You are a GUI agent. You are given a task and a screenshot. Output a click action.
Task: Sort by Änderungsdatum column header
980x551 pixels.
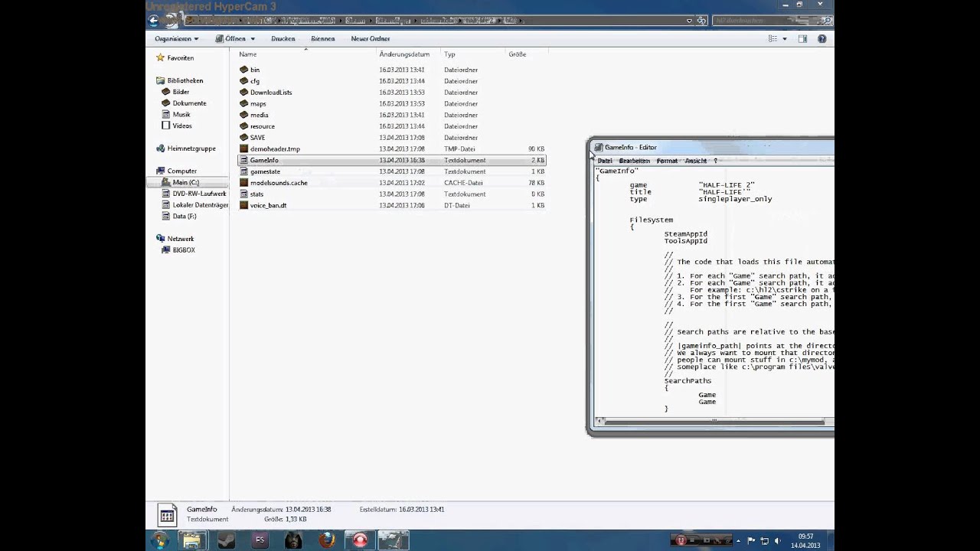(404, 54)
